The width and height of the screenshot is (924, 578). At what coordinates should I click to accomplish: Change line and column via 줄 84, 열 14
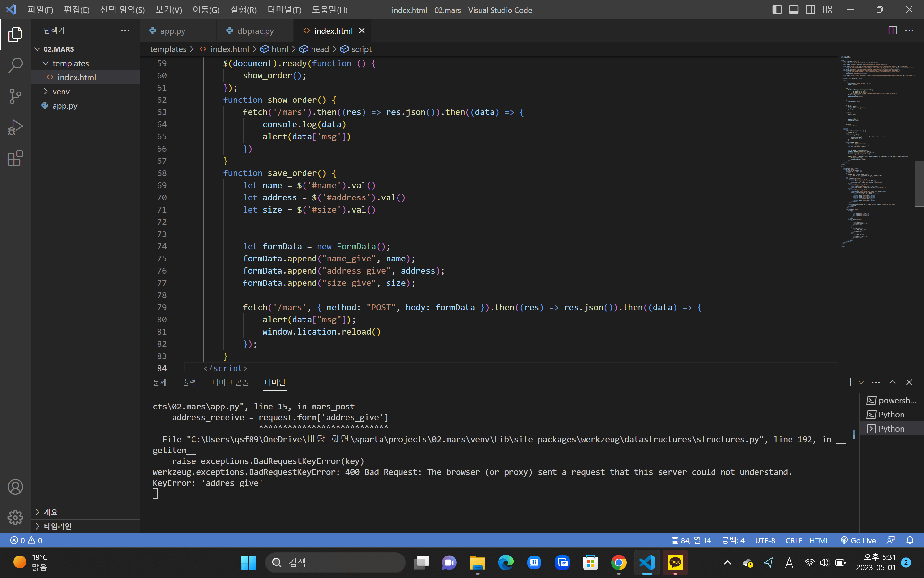(x=691, y=540)
